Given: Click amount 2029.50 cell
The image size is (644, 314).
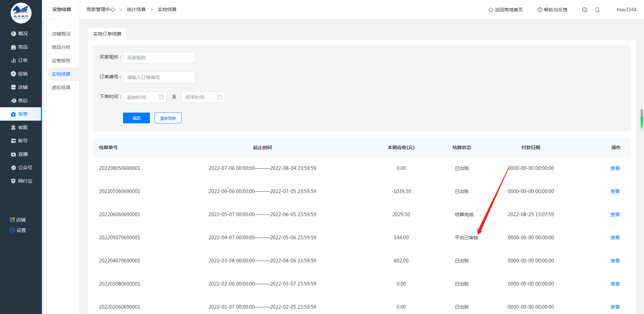Looking at the screenshot, I should (401, 214).
